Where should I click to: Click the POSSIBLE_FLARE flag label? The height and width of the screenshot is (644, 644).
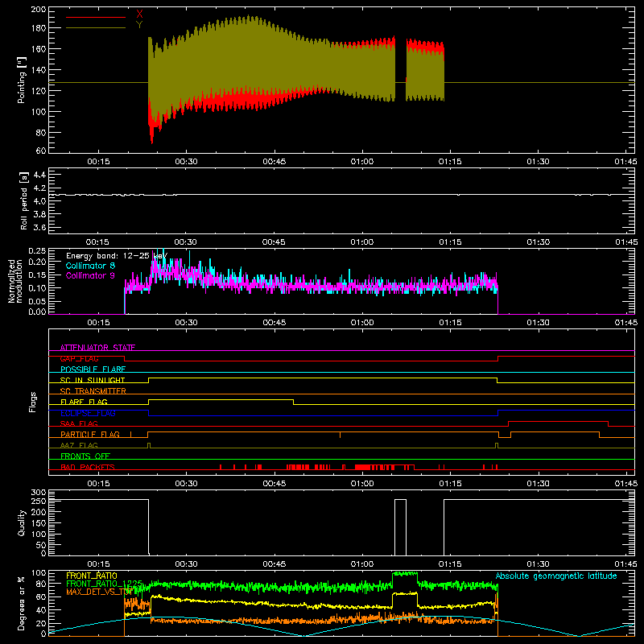pyautogui.click(x=93, y=369)
